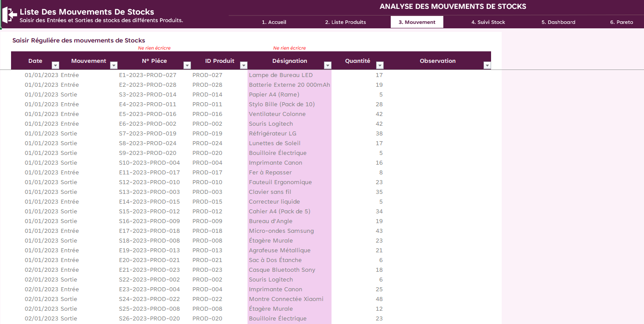
Task: Click the Désignation column header
Action: coord(290,61)
